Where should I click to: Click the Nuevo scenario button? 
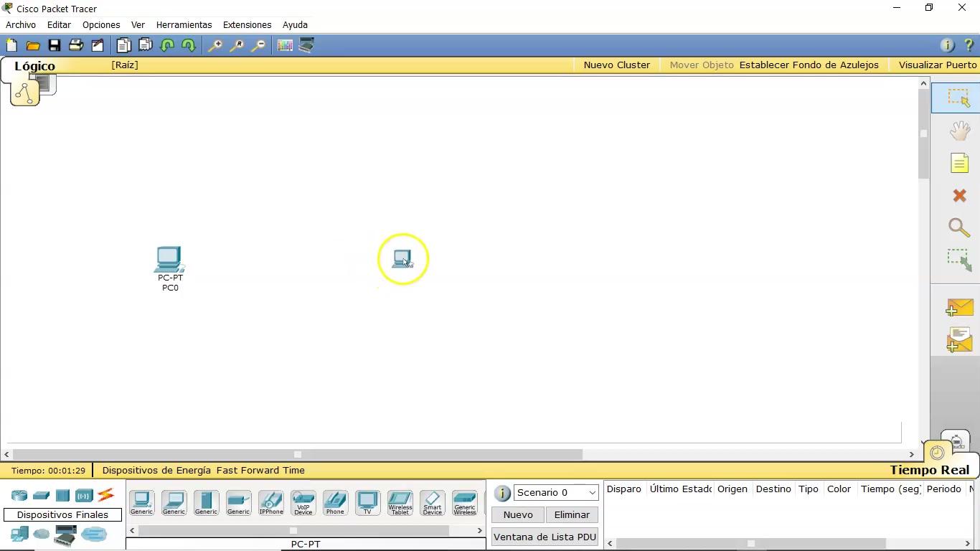click(x=518, y=514)
